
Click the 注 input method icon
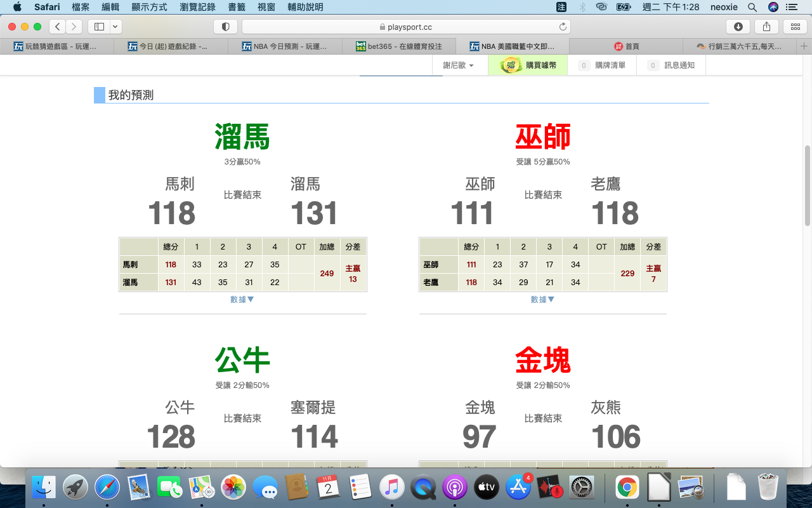[x=561, y=7]
